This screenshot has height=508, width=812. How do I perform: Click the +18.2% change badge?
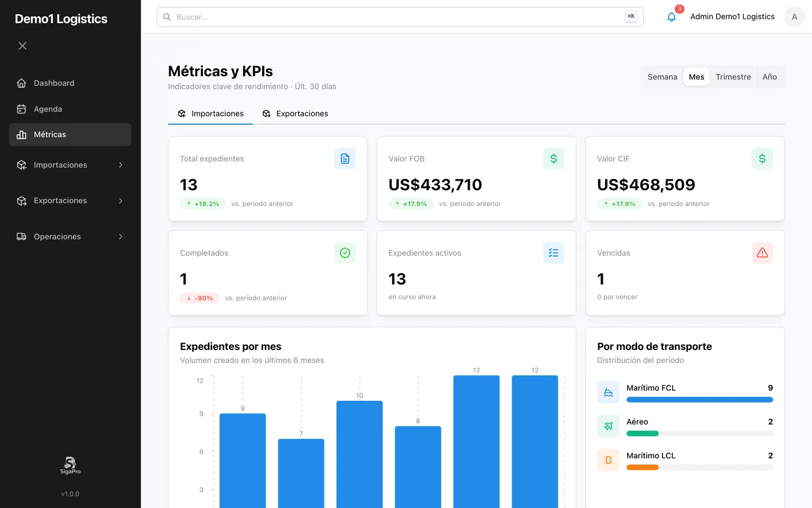point(203,204)
